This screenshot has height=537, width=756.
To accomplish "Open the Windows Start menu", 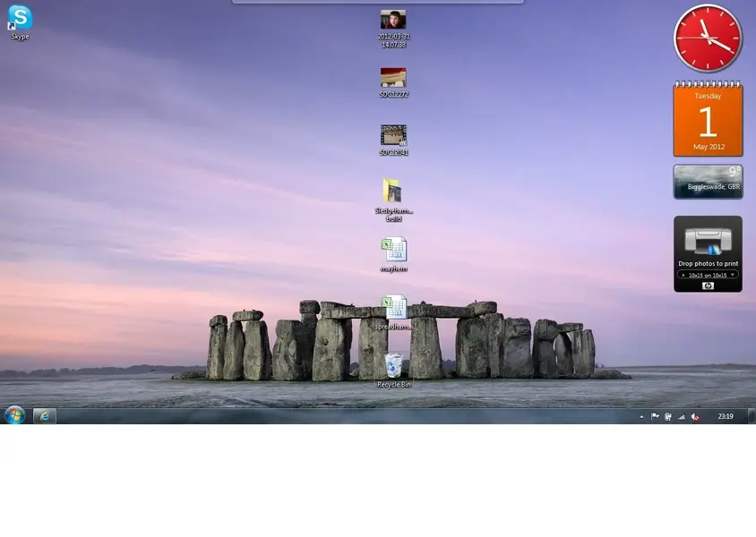I will pos(14,415).
